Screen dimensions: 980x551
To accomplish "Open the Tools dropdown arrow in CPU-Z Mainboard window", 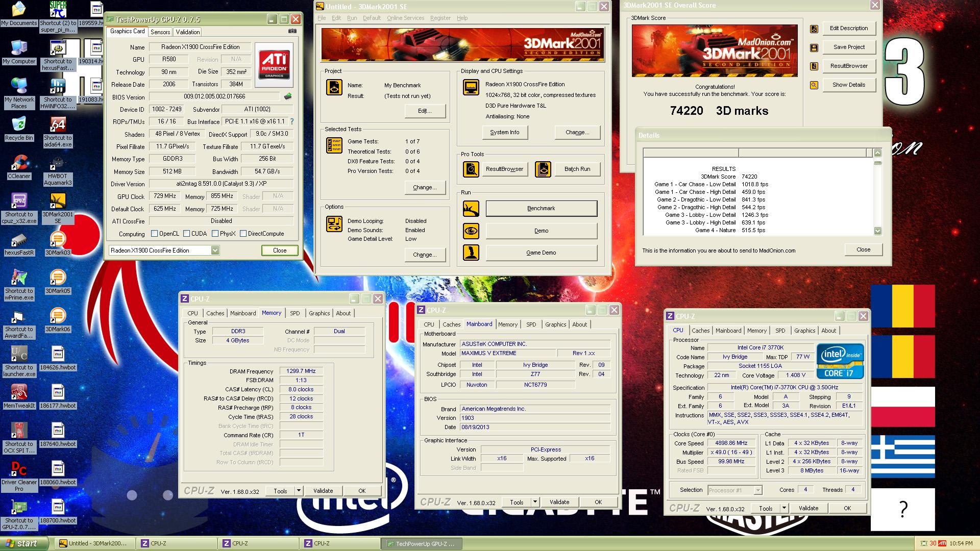I will tap(535, 502).
